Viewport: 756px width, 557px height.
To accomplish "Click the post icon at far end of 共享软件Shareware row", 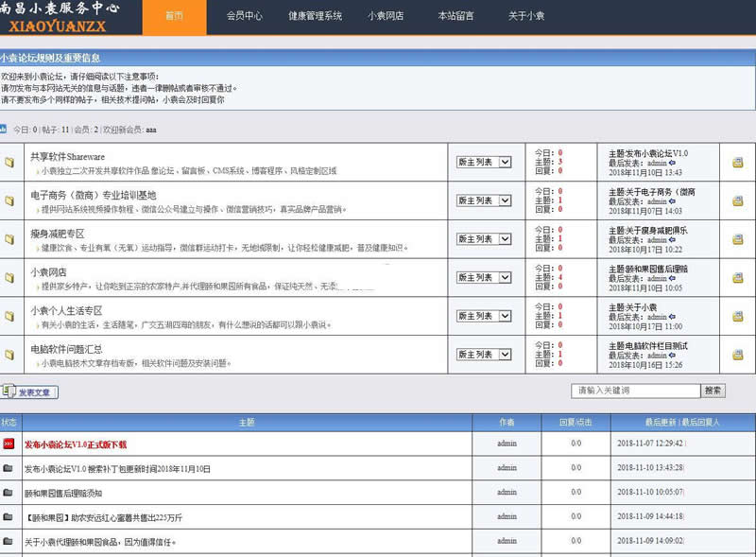I will 738,163.
